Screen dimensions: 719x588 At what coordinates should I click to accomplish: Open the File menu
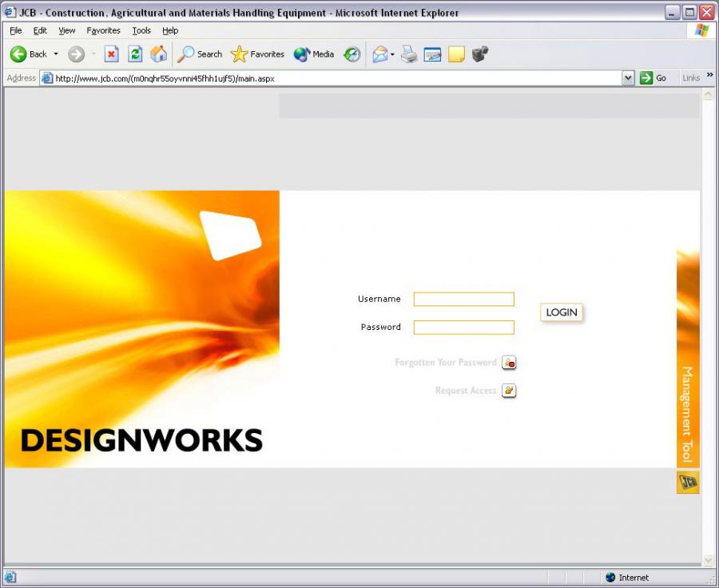16,30
